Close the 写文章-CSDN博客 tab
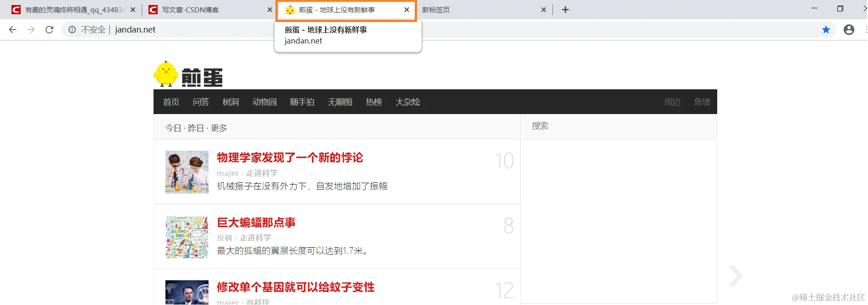868x305 pixels. tap(269, 10)
